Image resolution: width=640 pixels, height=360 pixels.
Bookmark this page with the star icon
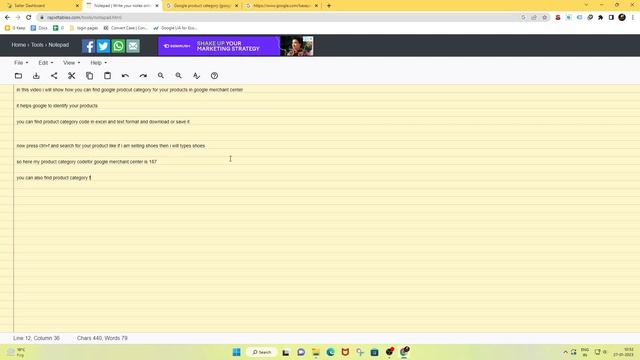(544, 18)
